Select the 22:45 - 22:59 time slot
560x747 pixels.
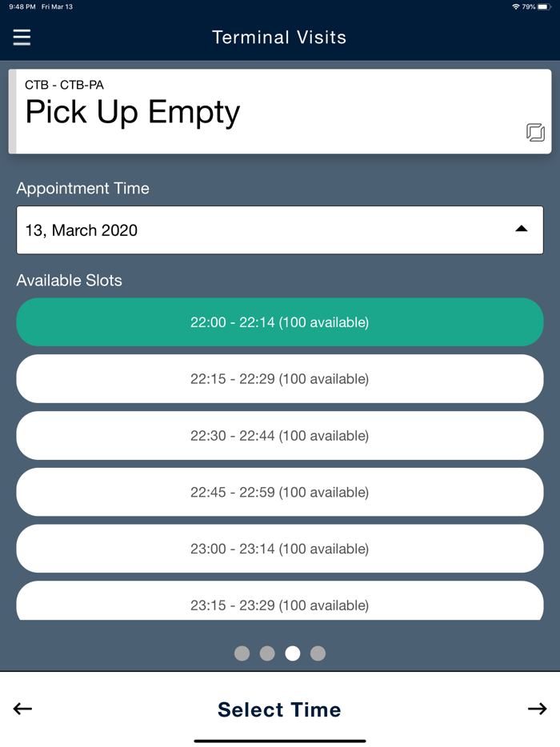click(x=280, y=492)
